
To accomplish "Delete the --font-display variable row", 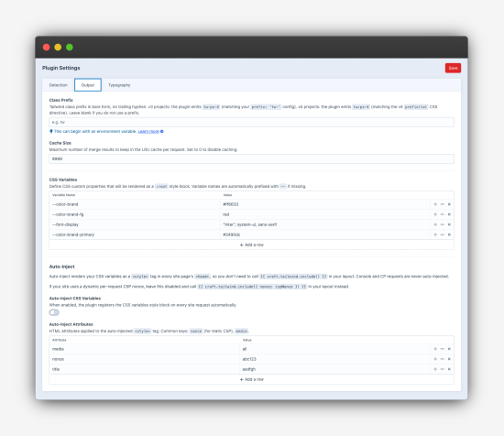I will tap(449, 224).
